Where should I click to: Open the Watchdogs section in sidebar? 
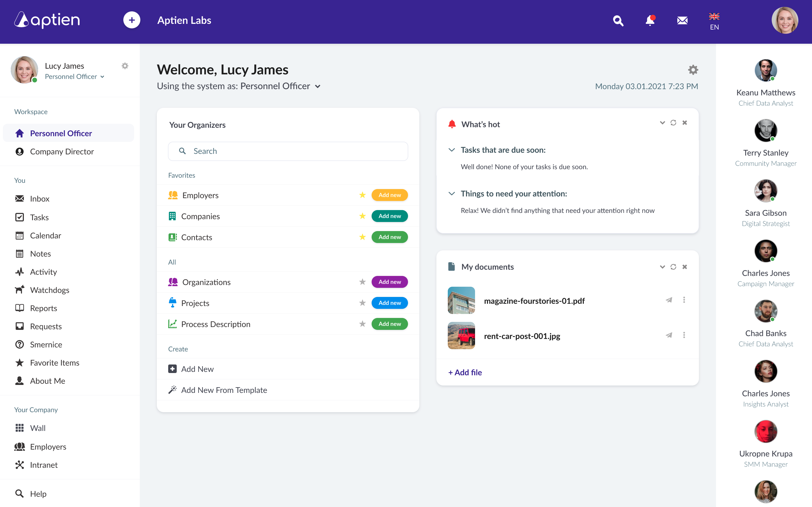(x=50, y=290)
